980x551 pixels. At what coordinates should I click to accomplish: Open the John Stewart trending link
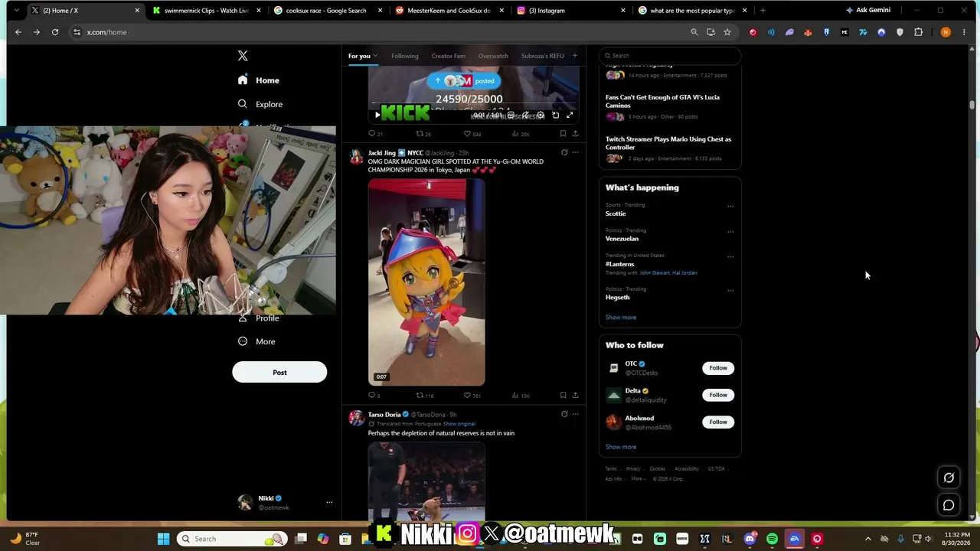point(655,272)
